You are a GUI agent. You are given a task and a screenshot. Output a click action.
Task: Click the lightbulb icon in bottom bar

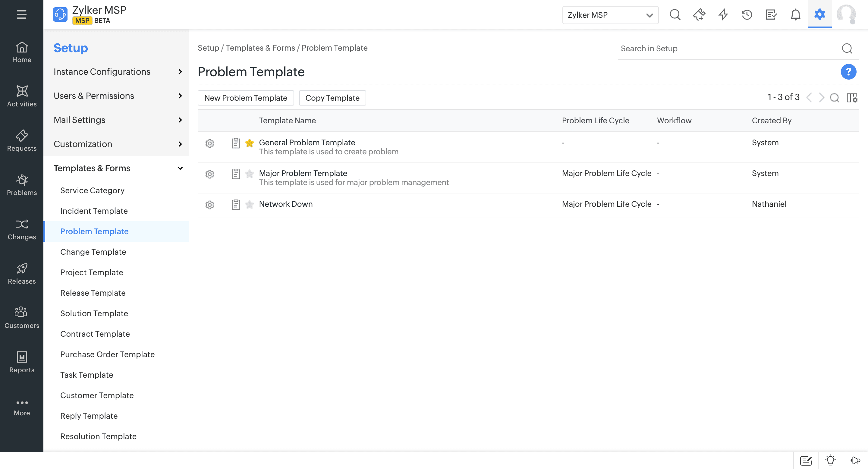point(830,460)
